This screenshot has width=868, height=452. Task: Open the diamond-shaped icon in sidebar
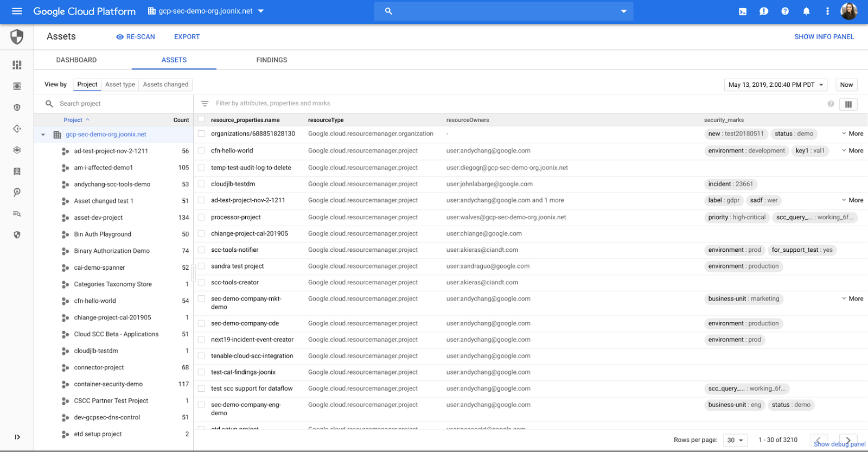tap(17, 129)
